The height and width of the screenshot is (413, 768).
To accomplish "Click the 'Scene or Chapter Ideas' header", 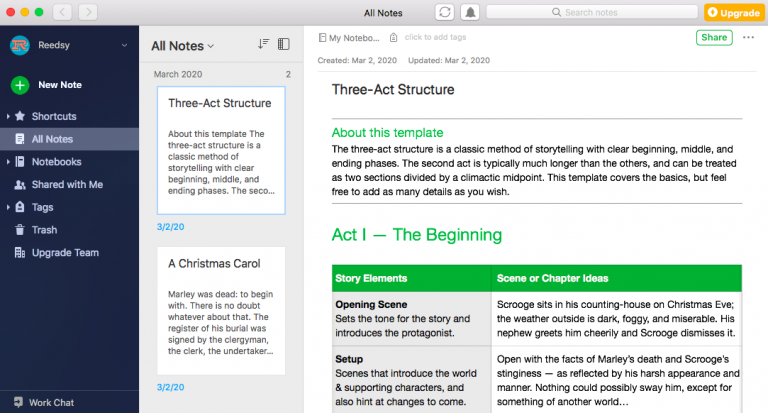I will [x=552, y=278].
